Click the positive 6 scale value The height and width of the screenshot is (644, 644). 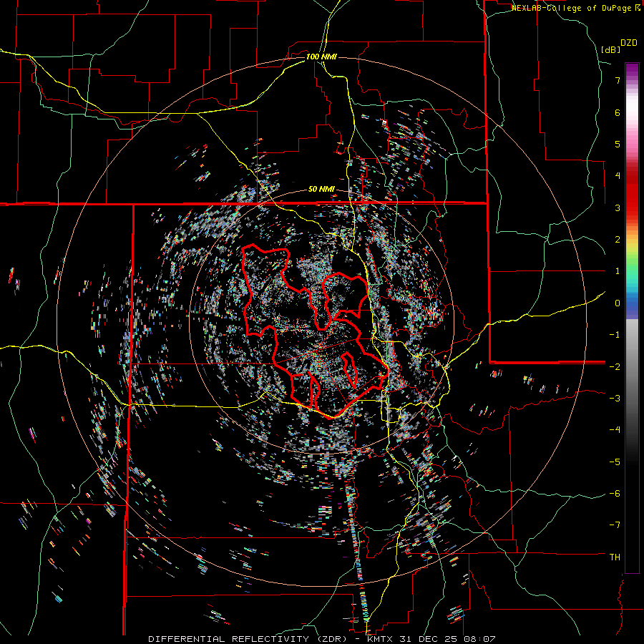(618, 112)
